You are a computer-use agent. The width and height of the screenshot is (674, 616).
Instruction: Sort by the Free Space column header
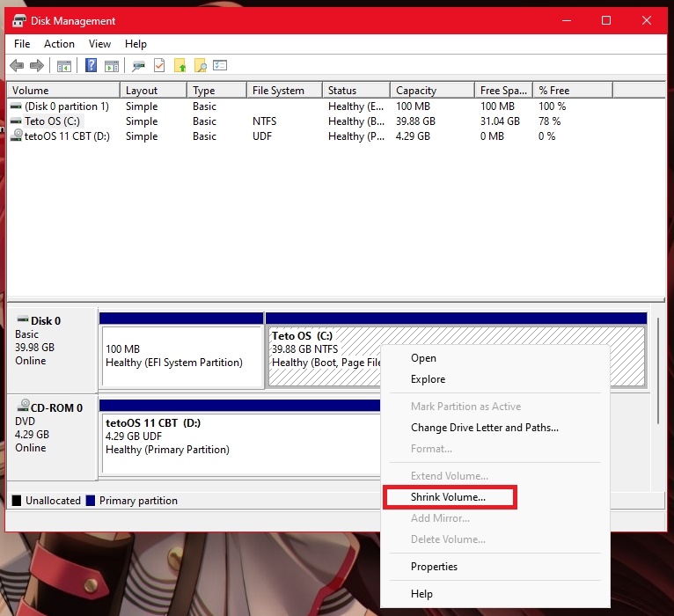click(x=504, y=91)
